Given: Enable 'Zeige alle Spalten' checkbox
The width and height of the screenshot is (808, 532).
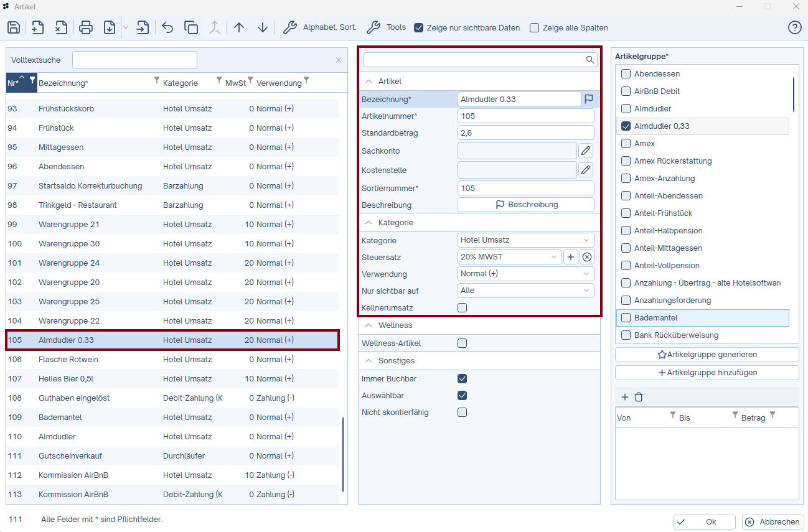Looking at the screenshot, I should [534, 28].
